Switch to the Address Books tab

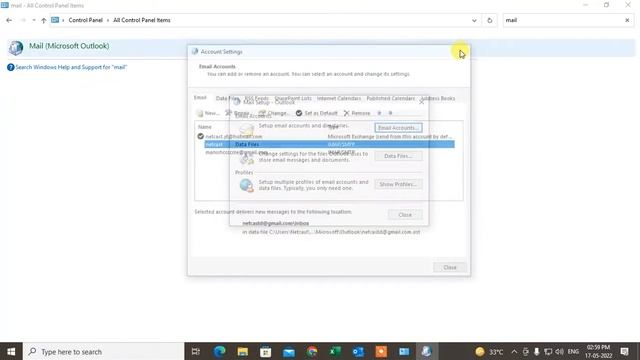(438, 98)
